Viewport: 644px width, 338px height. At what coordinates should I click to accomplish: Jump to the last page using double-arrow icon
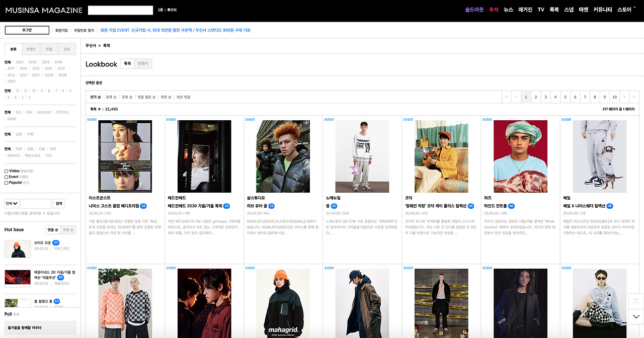point(634,97)
